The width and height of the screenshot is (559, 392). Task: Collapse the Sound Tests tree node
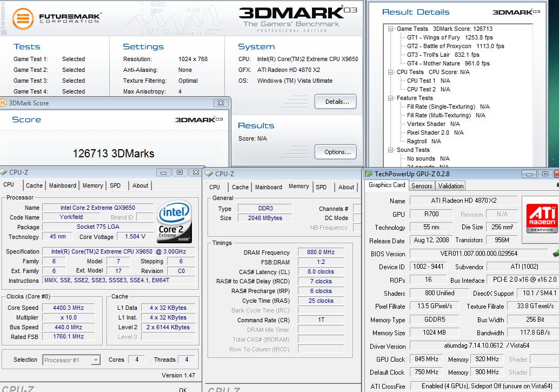[x=391, y=150]
